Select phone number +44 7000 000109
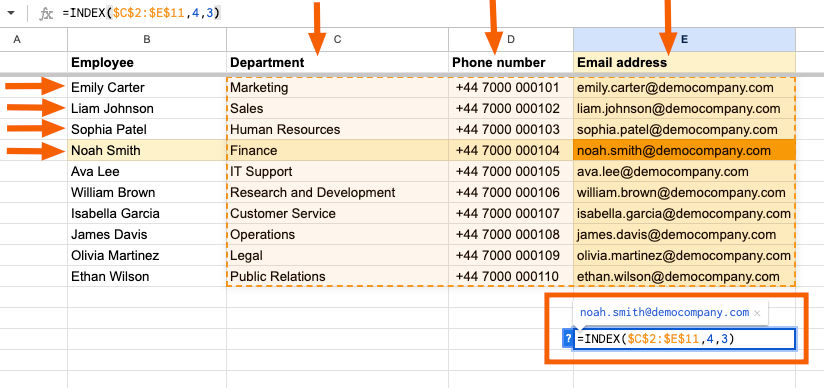 point(511,256)
